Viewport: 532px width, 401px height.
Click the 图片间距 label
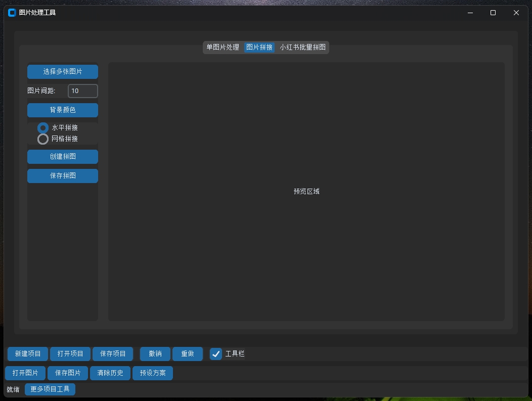[41, 91]
